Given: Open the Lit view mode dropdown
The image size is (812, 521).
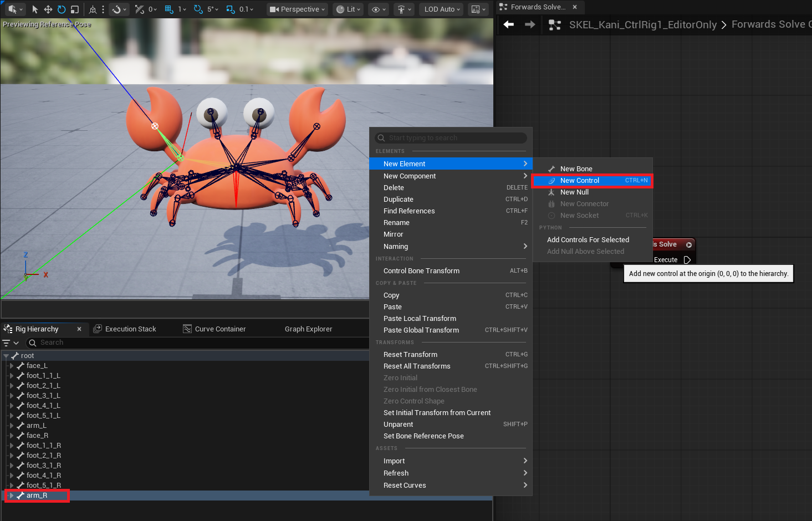Looking at the screenshot, I should pos(349,9).
